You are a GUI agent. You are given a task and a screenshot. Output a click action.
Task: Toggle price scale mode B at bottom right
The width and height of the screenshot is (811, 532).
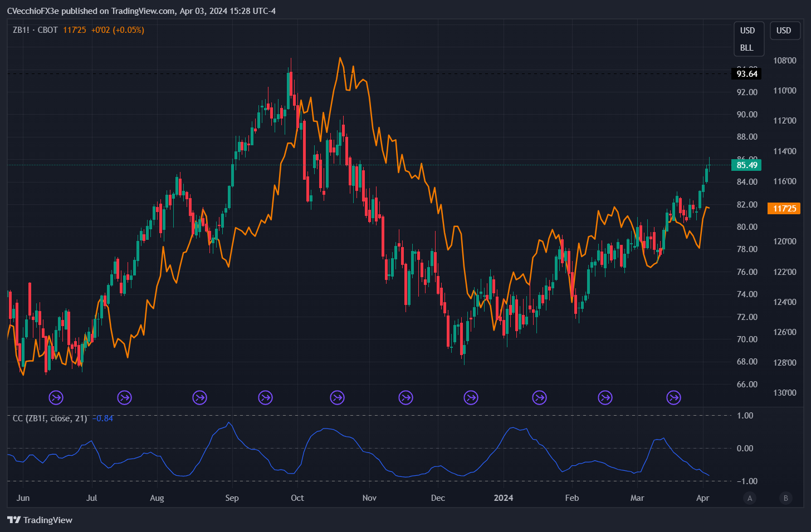(786, 499)
